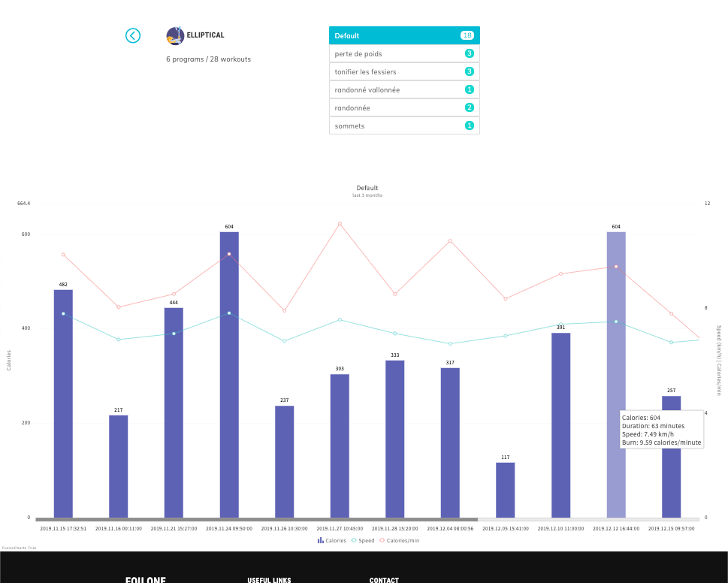Toggle the Speed series in legend
728x583 pixels.
363,540
